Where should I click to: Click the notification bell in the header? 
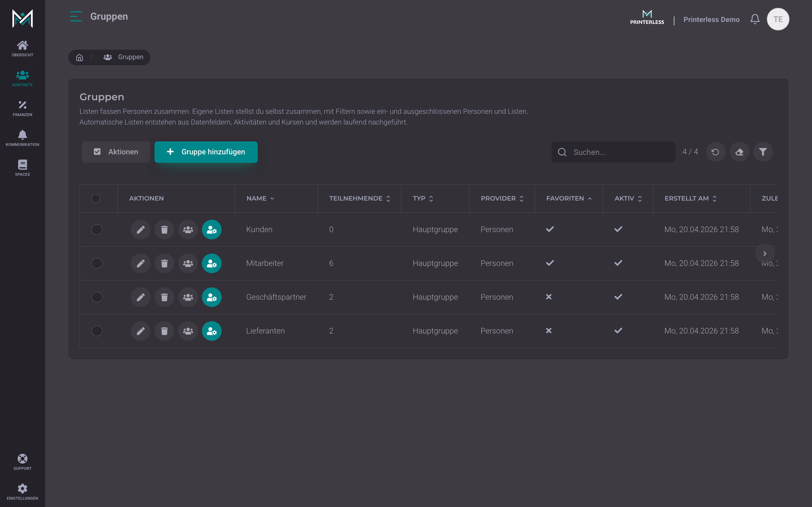coord(755,19)
